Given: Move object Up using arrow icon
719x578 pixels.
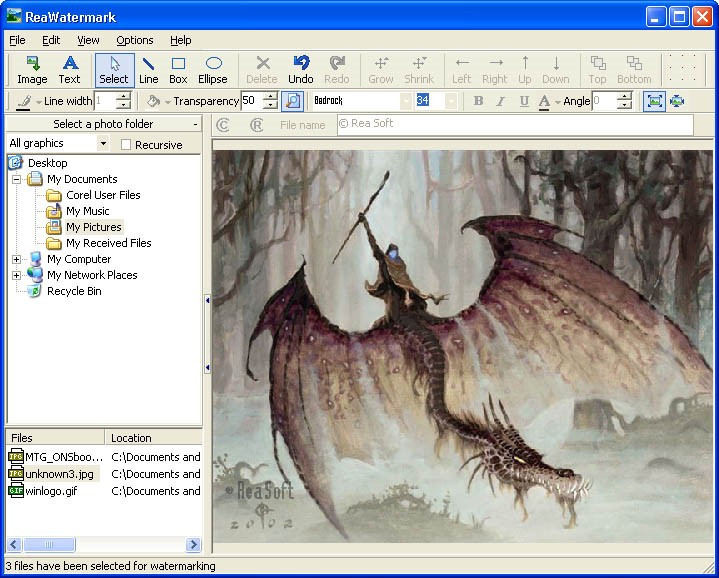Looking at the screenshot, I should (x=525, y=70).
